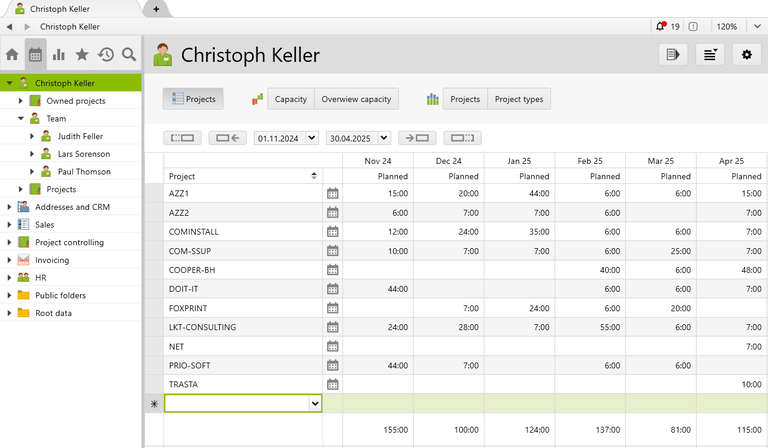Open history clock icon

point(106,54)
